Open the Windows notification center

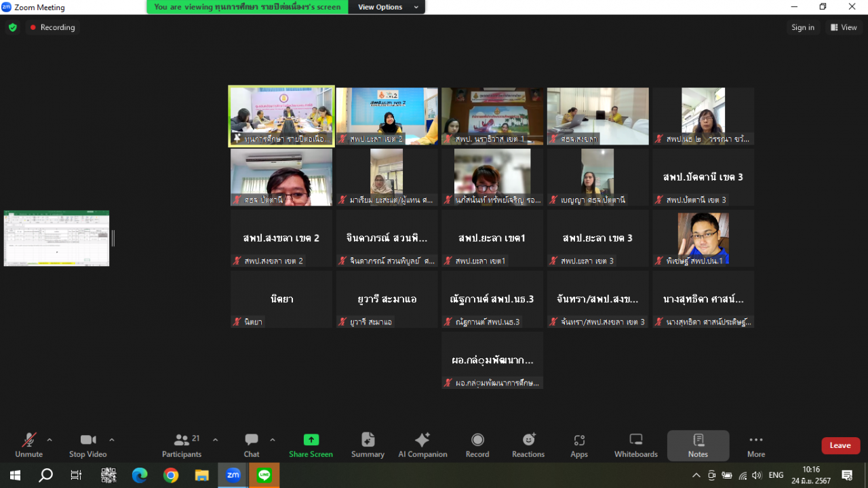pyautogui.click(x=847, y=475)
